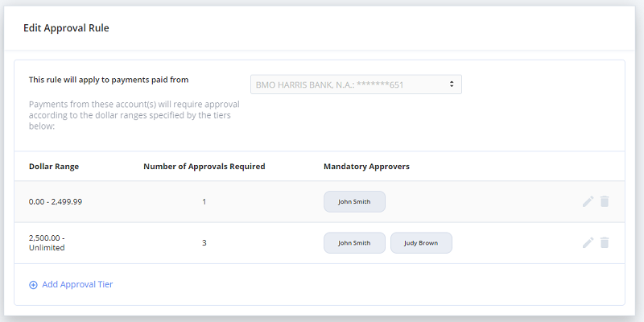Click the 0.00 - 2,499.99 dollar range cell

tap(56, 202)
